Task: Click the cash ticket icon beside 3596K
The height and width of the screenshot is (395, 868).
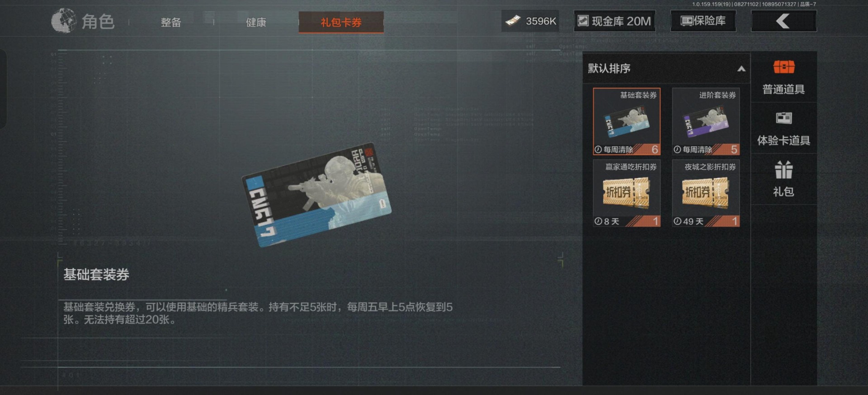Action: coord(513,21)
